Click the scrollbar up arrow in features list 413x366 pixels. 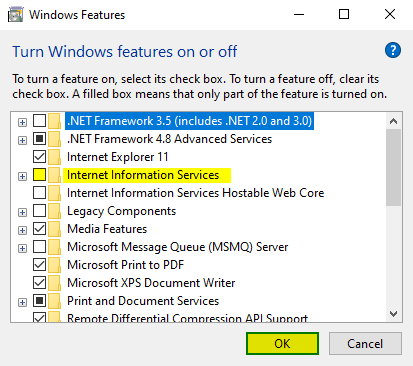pyautogui.click(x=393, y=121)
